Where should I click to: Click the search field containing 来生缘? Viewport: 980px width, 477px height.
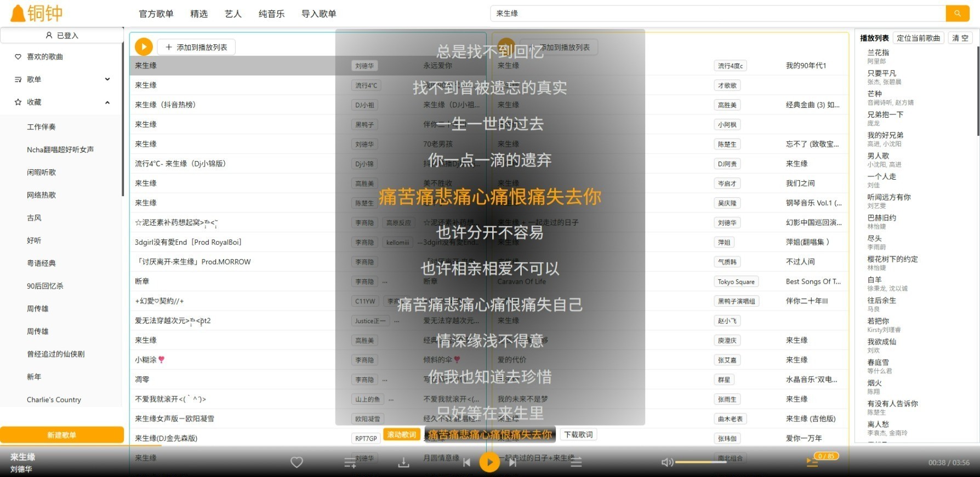point(718,13)
